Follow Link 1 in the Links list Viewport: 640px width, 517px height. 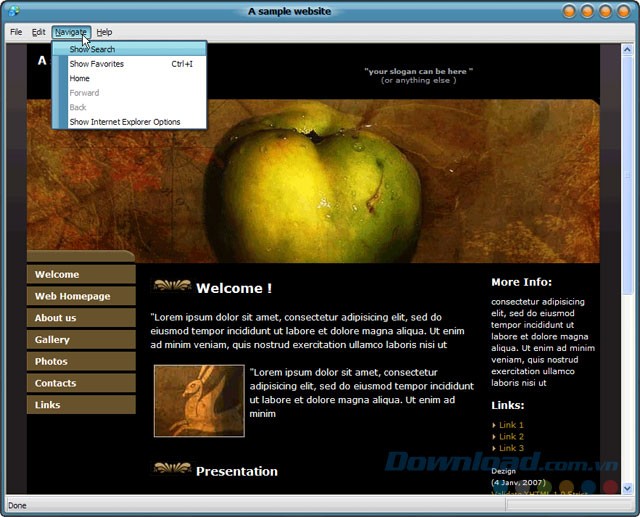511,425
